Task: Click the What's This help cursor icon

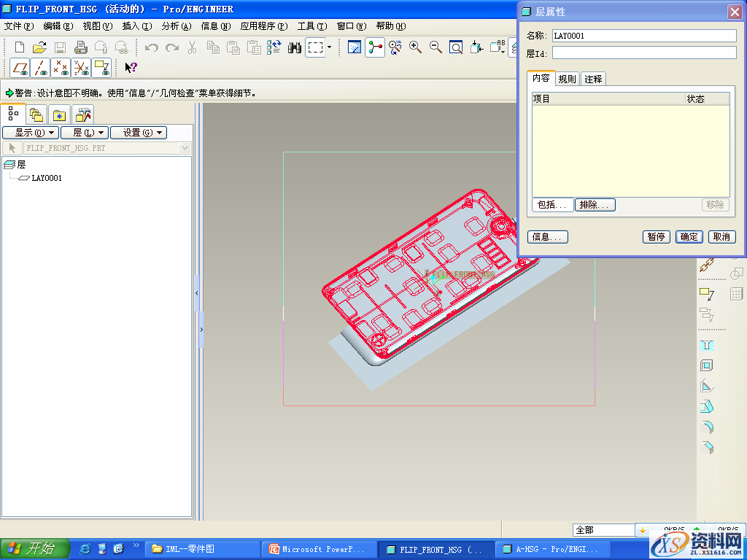Action: [131, 68]
